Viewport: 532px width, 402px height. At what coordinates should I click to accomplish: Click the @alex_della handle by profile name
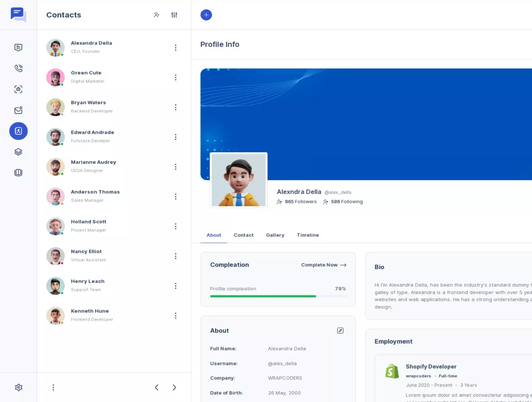pyautogui.click(x=338, y=192)
